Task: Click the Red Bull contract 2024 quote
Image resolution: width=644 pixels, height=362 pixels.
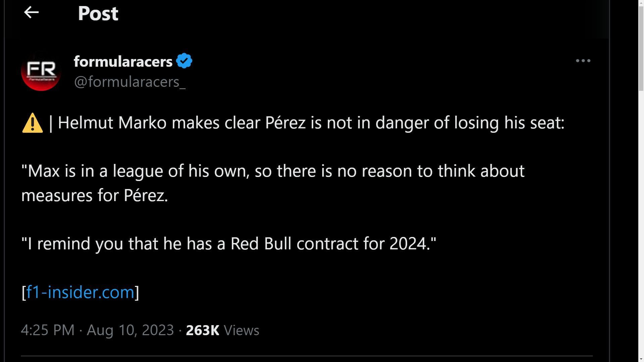Action: pos(229,244)
